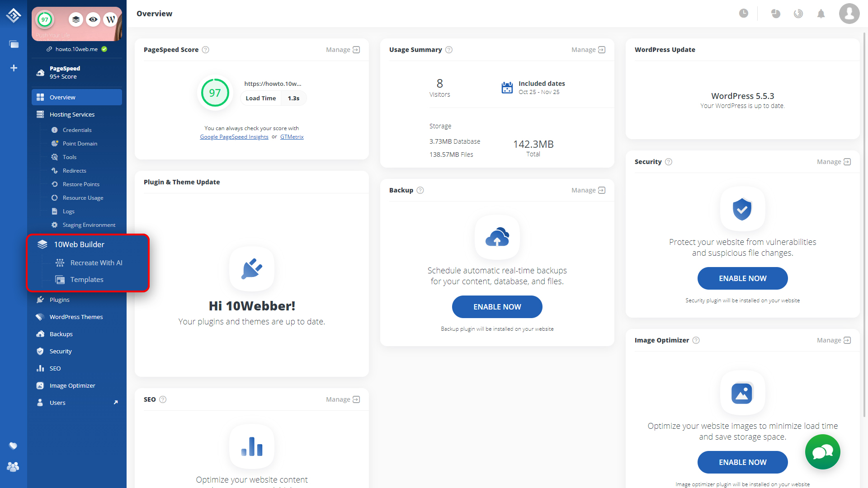Click the speed gauge icon in header

pyautogui.click(x=798, y=14)
